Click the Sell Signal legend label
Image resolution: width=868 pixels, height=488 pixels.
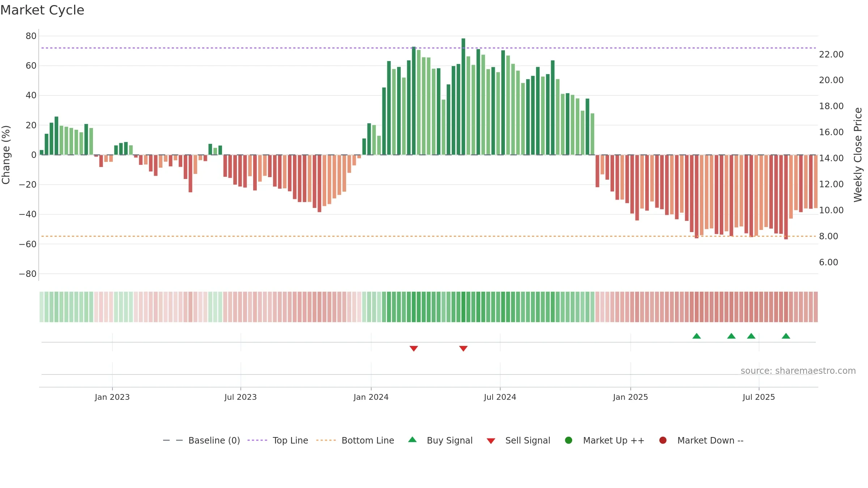[x=528, y=440]
